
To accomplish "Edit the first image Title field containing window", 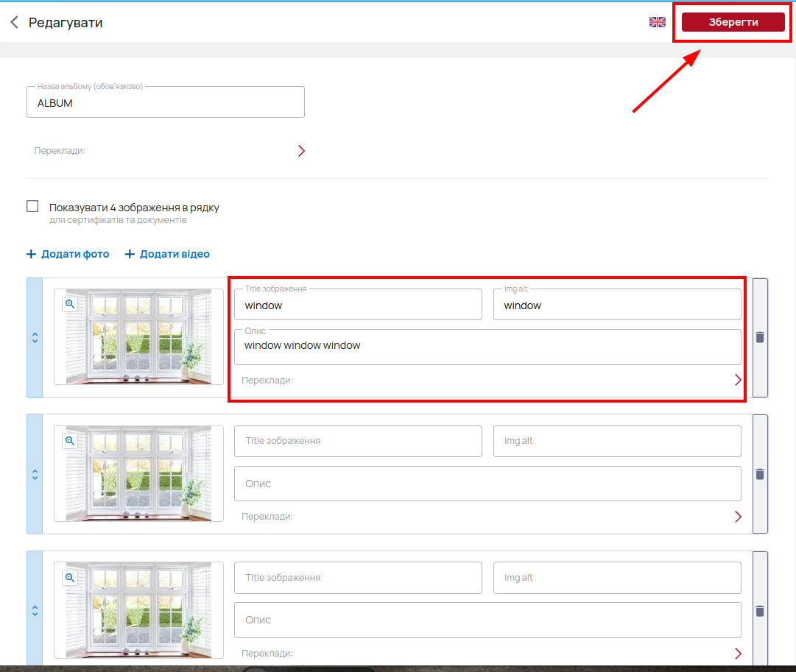I will coord(358,305).
